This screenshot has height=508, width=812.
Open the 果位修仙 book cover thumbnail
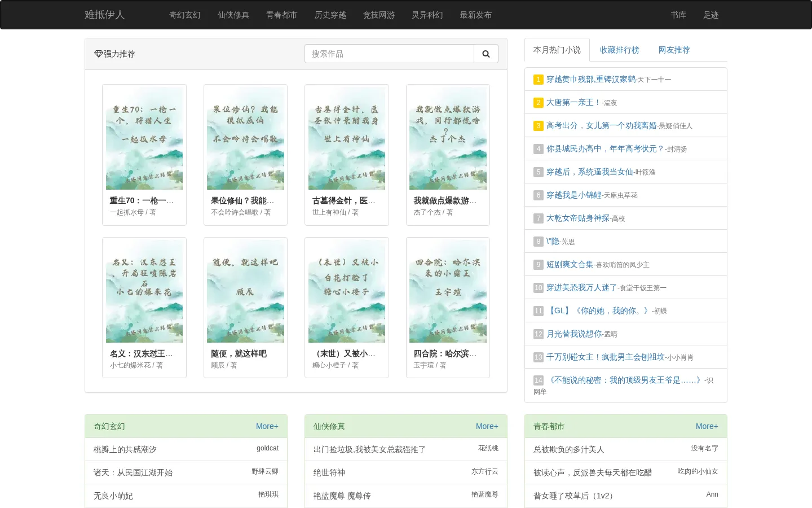(245, 139)
